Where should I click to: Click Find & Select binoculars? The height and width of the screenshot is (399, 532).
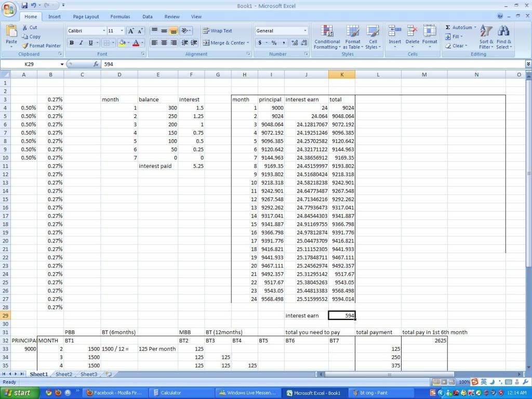click(x=503, y=37)
